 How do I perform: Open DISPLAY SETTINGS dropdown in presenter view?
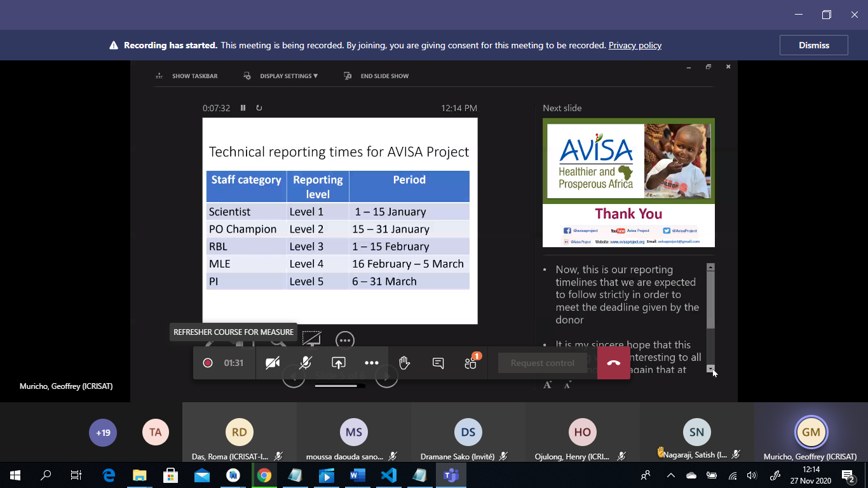coord(280,76)
